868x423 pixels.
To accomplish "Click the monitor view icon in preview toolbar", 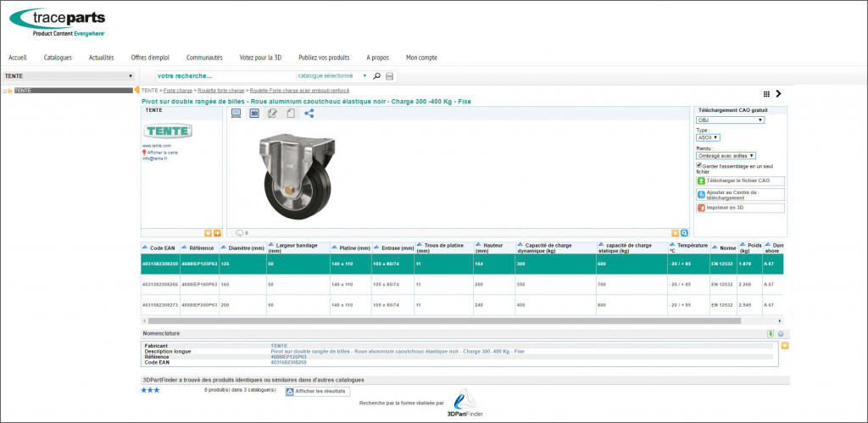I will tap(236, 113).
